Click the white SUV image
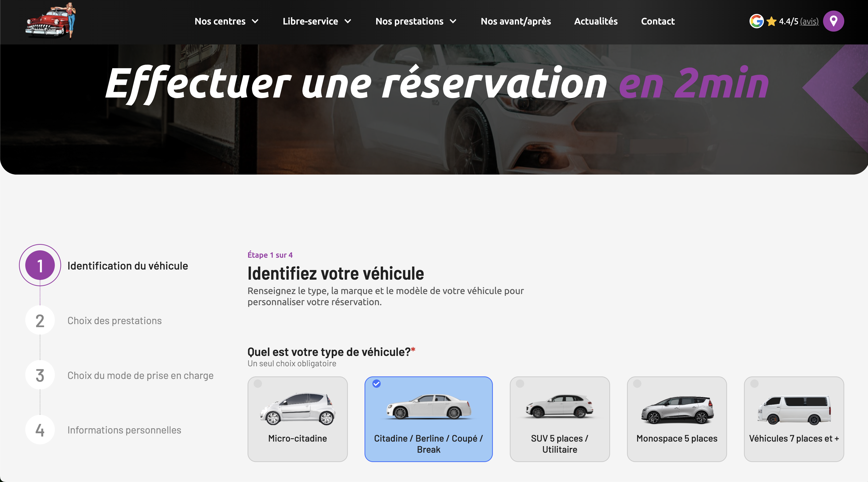The width and height of the screenshot is (868, 482). (559, 406)
